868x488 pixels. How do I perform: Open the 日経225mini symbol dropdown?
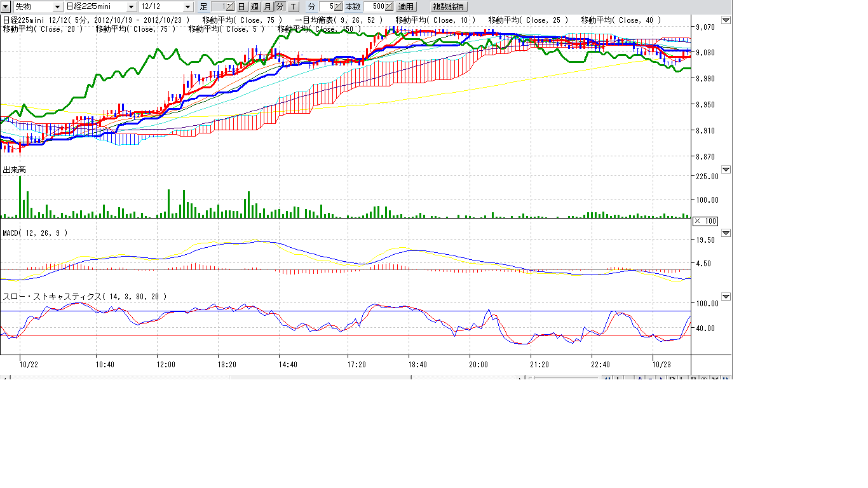pyautogui.click(x=132, y=6)
